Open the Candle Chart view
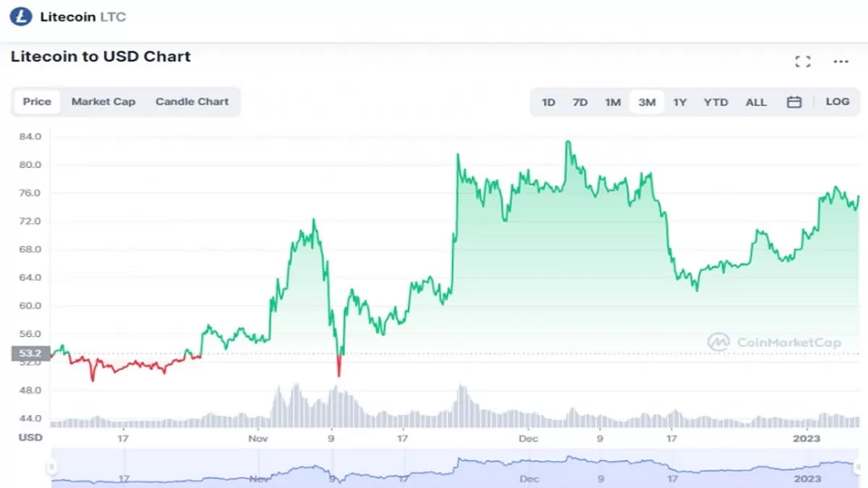Screen dimensions: 868x488 (192, 101)
